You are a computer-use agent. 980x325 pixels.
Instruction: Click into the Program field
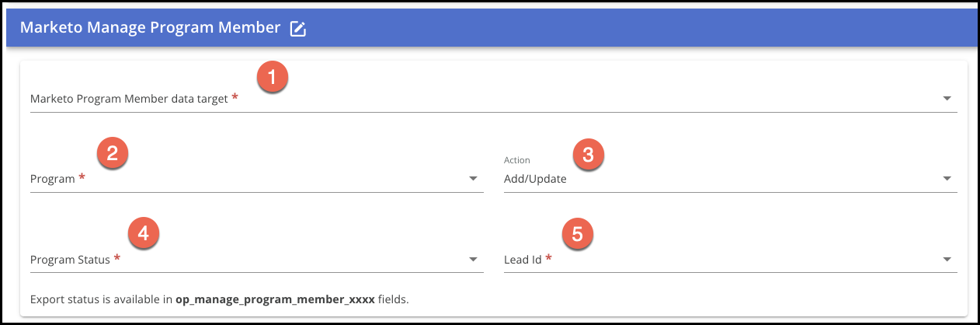[x=256, y=179]
